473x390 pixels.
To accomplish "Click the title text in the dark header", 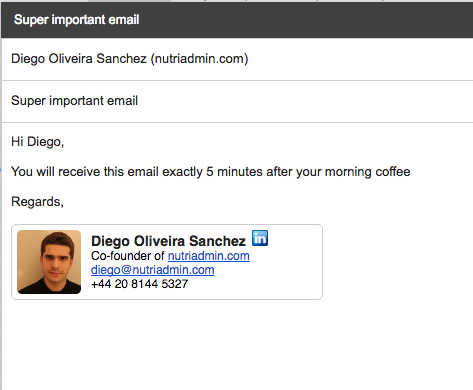I will tap(76, 20).
